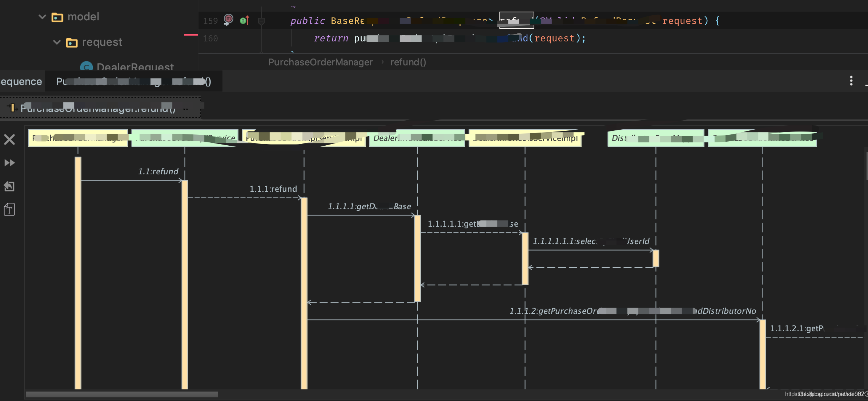Screen dimensions: 868x401
Task: Select the PurchaseOrderManager lifeline header
Action: pyautogui.click(x=78, y=138)
